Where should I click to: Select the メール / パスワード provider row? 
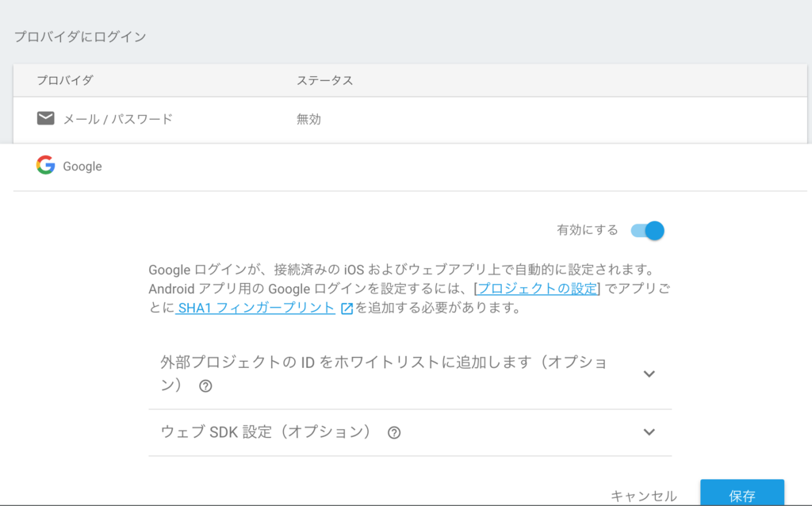[x=410, y=120]
